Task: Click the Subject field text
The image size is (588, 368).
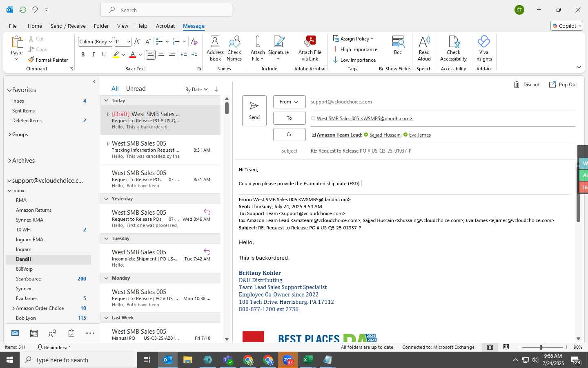Action: coord(361,151)
